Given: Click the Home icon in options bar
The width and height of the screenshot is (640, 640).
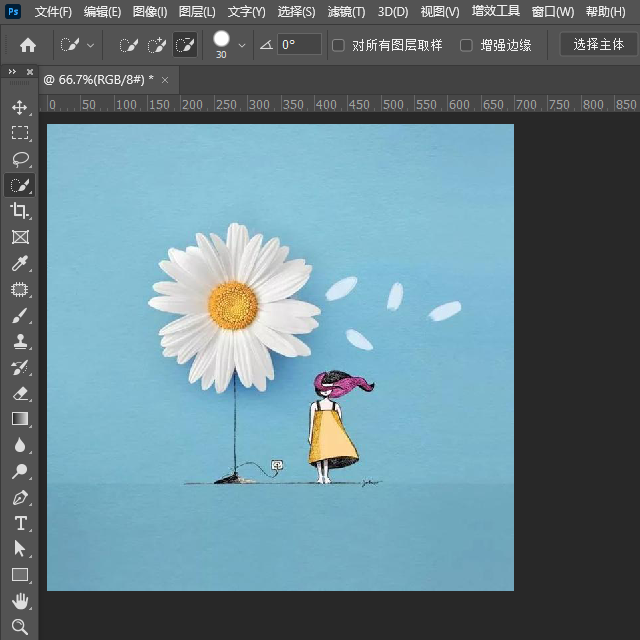Looking at the screenshot, I should tap(28, 45).
